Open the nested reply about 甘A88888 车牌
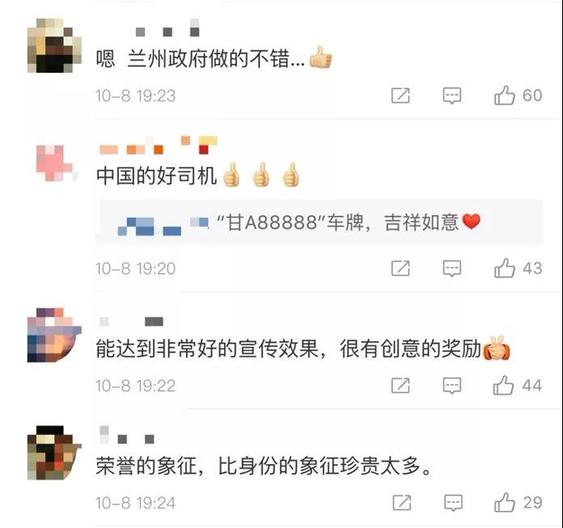 tap(319, 222)
